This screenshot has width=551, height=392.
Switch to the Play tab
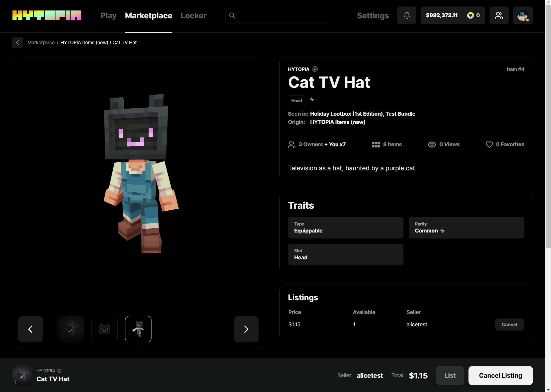click(x=108, y=16)
